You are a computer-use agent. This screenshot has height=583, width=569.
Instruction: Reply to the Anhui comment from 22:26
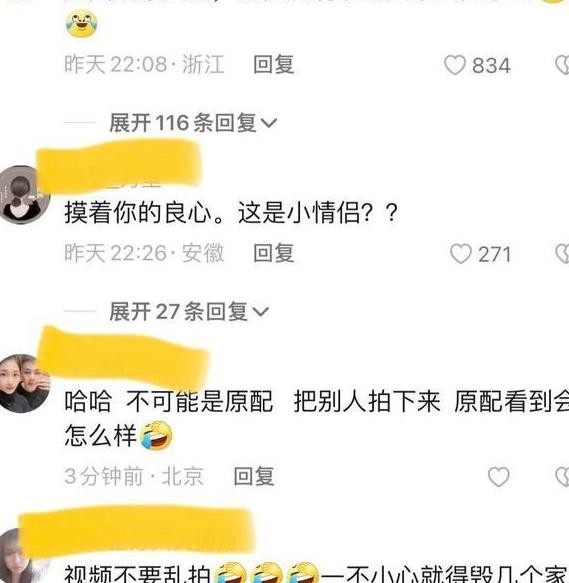point(274,254)
